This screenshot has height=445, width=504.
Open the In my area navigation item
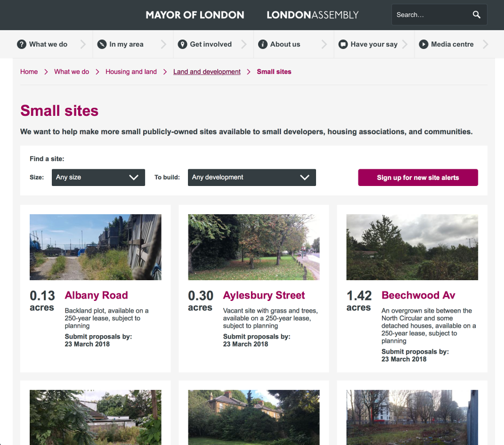127,44
